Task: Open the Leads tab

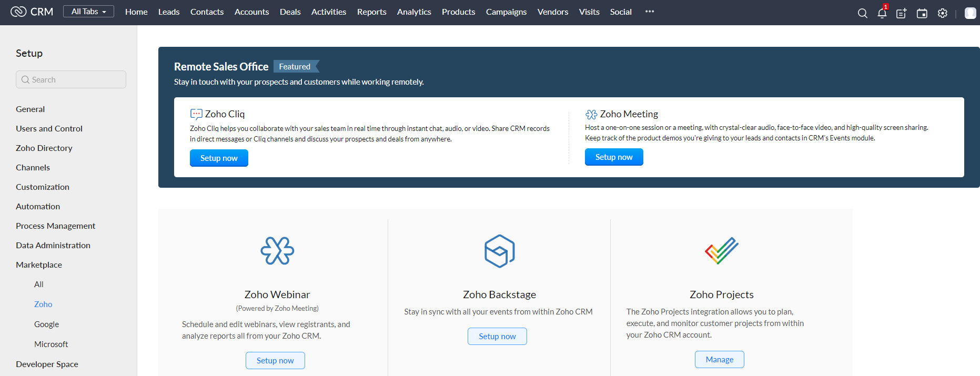Action: pos(169,12)
